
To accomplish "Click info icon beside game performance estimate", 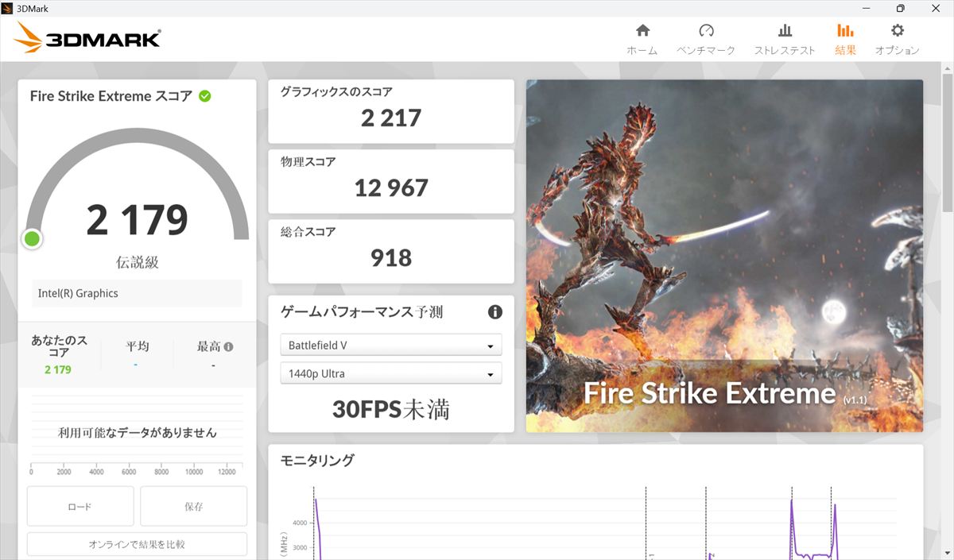I will coord(494,312).
